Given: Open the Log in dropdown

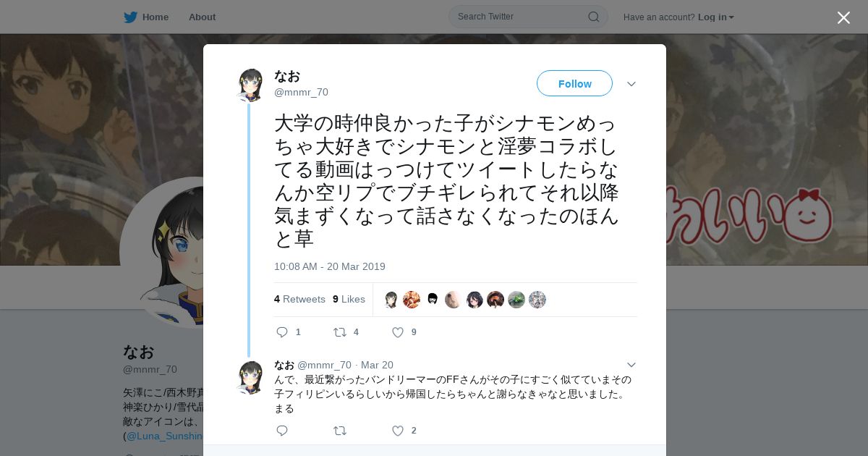Looking at the screenshot, I should click(715, 17).
